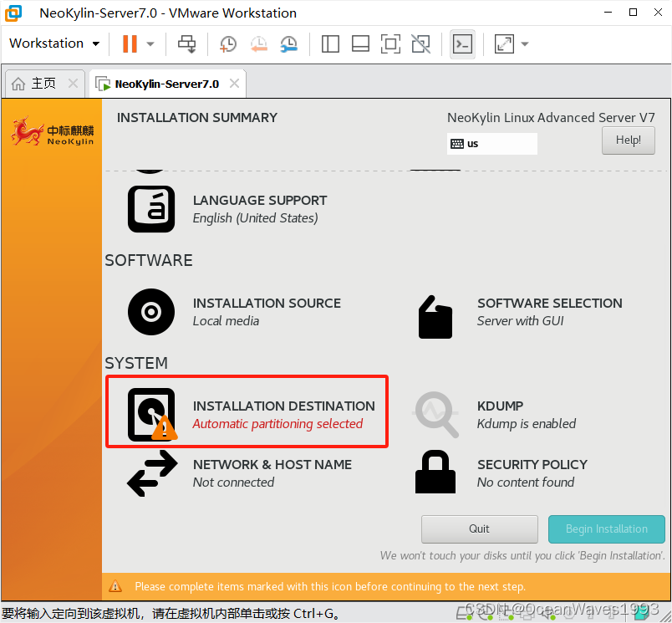Open Software Selection settings
Viewport: 672px width, 623px height.
click(x=519, y=316)
